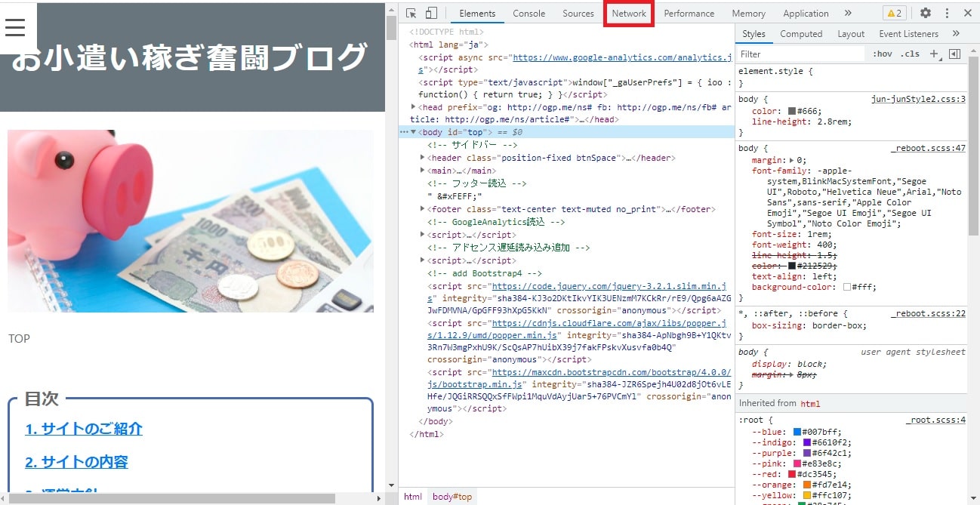Toggle the computed styles sidebar pane
The width and height of the screenshot is (980, 505).
954,54
